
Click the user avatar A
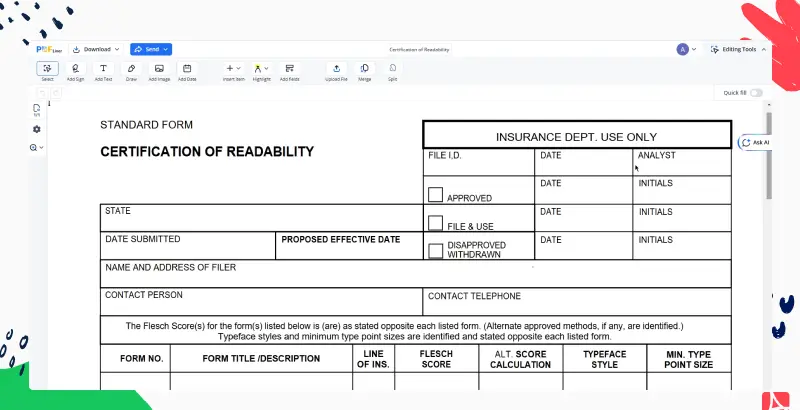tap(682, 49)
